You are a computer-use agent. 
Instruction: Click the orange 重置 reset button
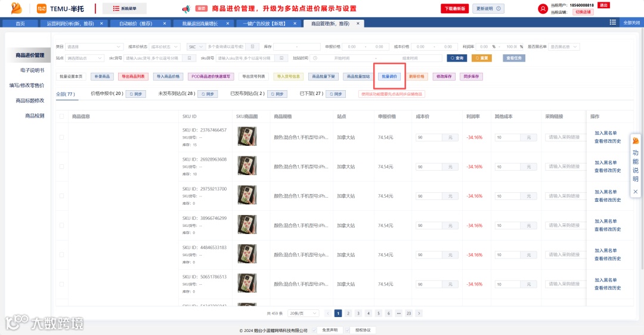click(482, 58)
